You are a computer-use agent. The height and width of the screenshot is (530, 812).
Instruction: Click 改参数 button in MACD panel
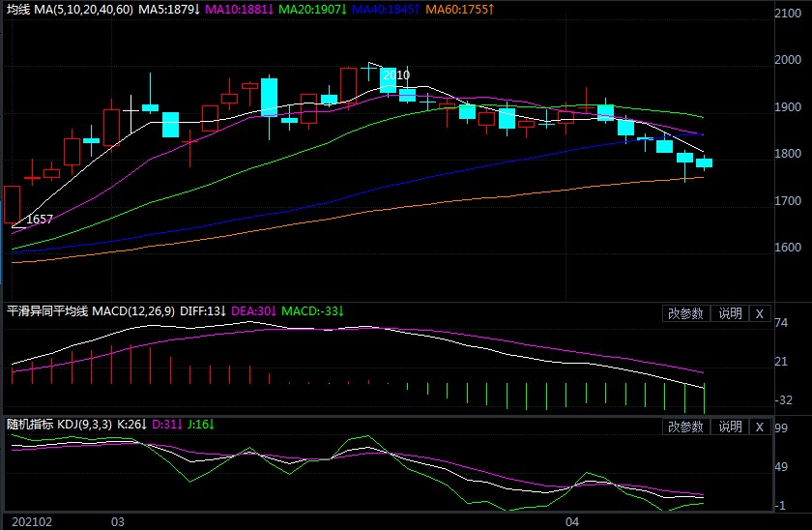pos(686,313)
